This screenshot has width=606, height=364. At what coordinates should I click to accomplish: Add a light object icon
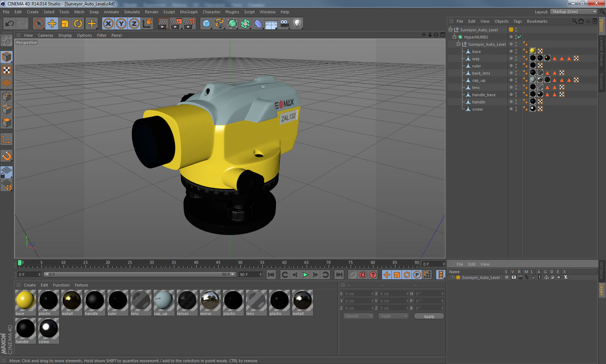[297, 24]
